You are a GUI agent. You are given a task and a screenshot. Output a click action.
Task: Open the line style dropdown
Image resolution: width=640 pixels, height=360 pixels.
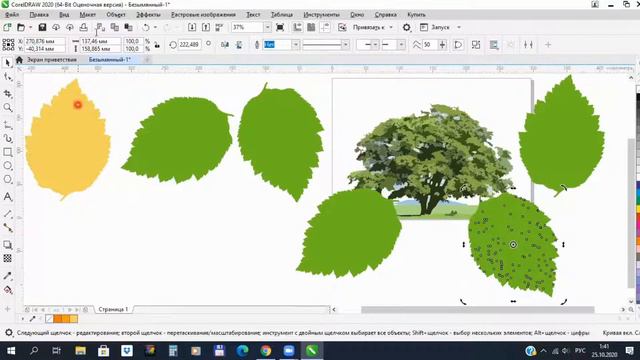346,45
